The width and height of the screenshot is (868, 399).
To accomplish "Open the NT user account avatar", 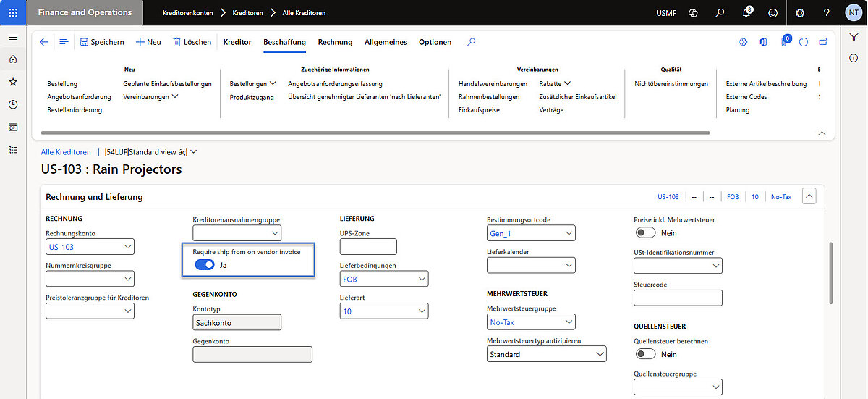I will [x=854, y=12].
